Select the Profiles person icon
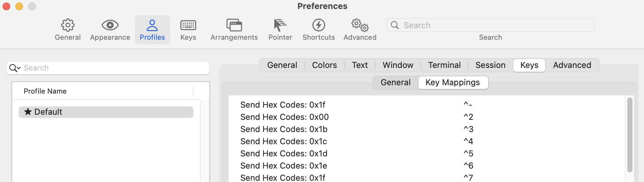Screen dimensions: 644x182 point(152,25)
